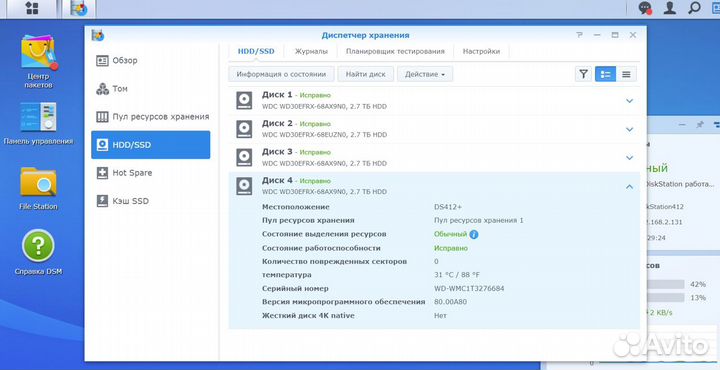The image size is (720, 370).
Task: Click the Найти диск button
Action: coord(366,74)
